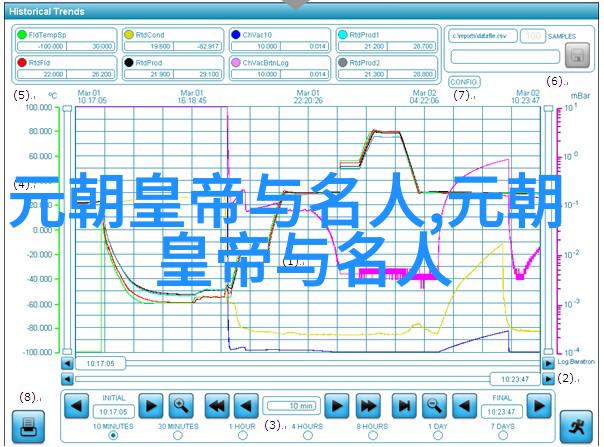Select the 30 MINUTES radio button

point(178,435)
